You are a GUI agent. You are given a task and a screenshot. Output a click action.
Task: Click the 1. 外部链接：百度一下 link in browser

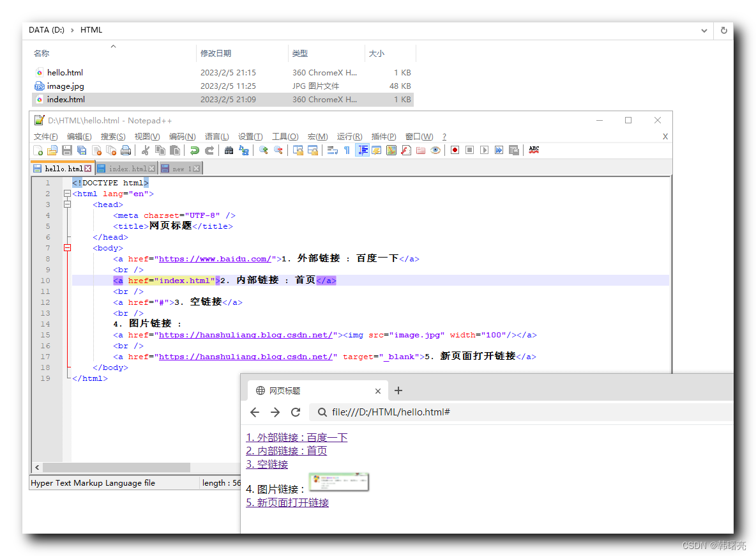click(296, 437)
